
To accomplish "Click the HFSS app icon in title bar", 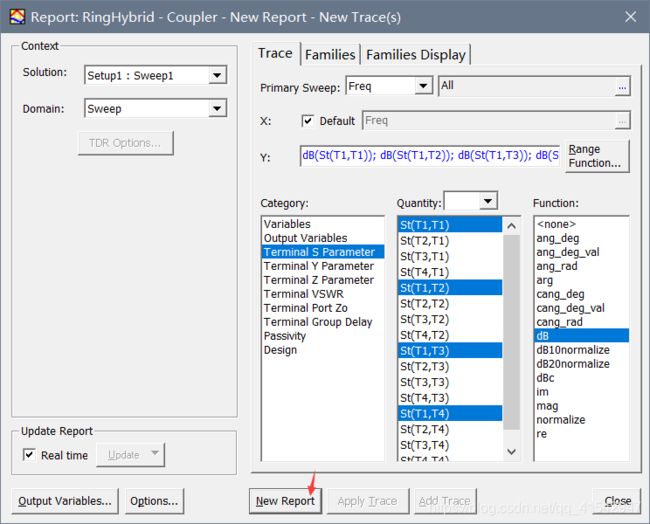I will [17, 17].
